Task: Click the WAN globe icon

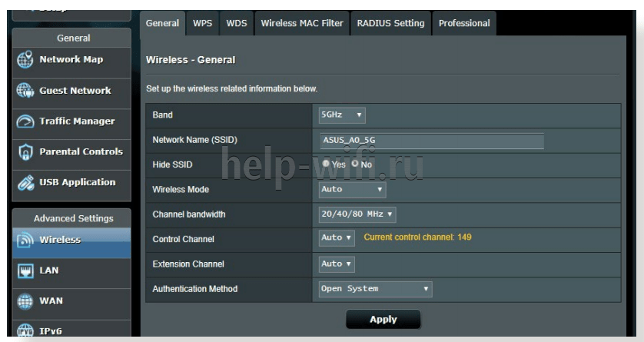Action: point(25,301)
